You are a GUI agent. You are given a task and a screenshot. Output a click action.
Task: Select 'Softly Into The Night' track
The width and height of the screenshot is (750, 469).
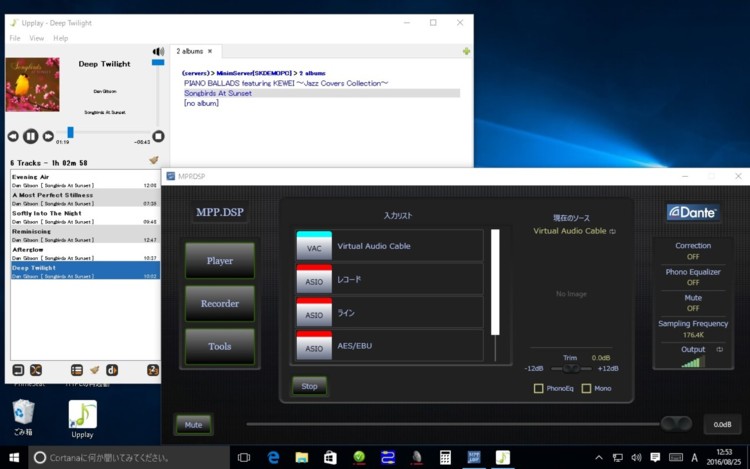pos(85,217)
